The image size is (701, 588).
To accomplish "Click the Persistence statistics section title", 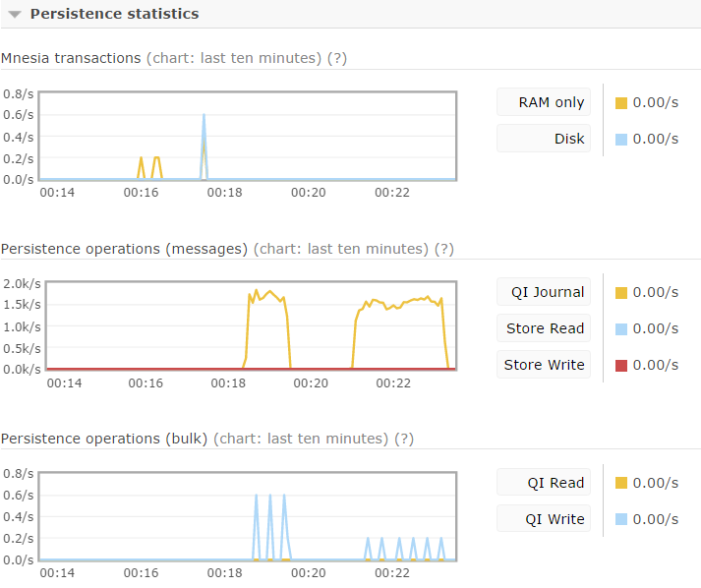I will [x=114, y=14].
